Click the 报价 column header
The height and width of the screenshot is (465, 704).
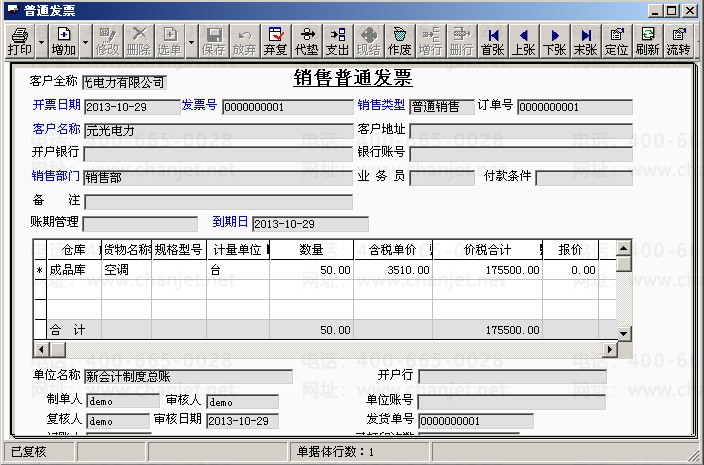click(x=571, y=250)
